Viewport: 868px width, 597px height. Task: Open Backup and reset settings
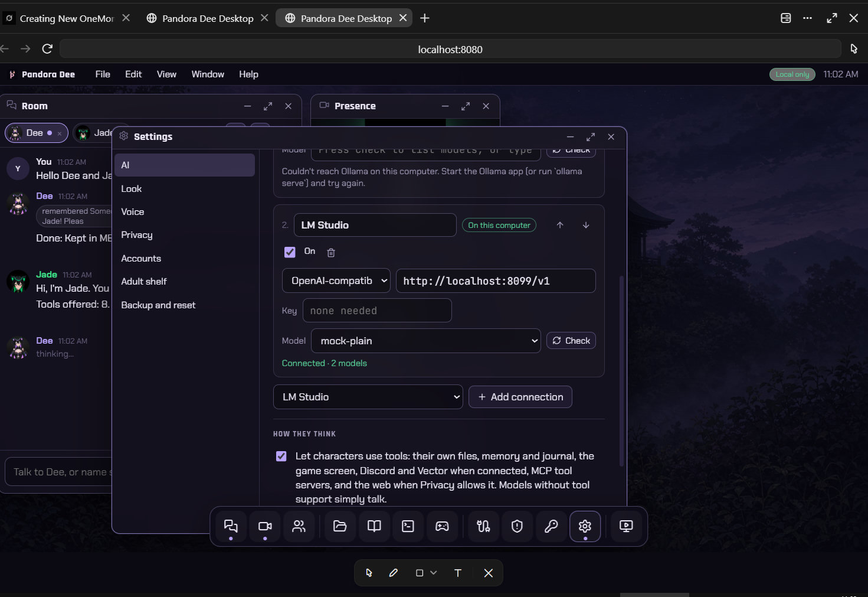[x=185, y=305]
